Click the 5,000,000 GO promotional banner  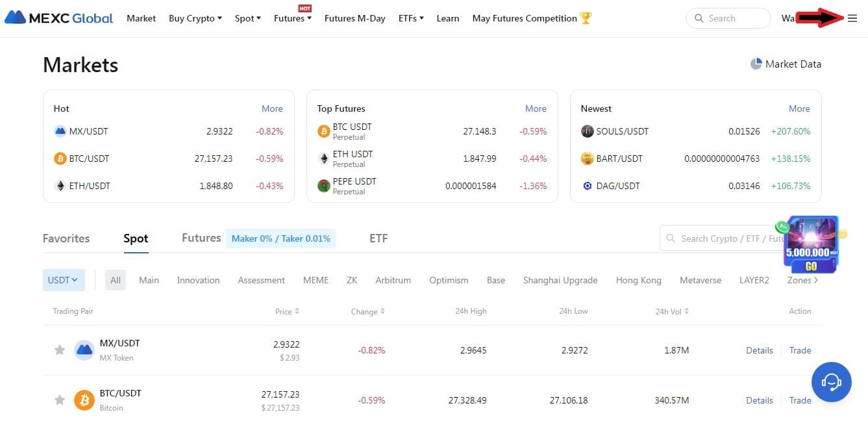pyautogui.click(x=811, y=245)
